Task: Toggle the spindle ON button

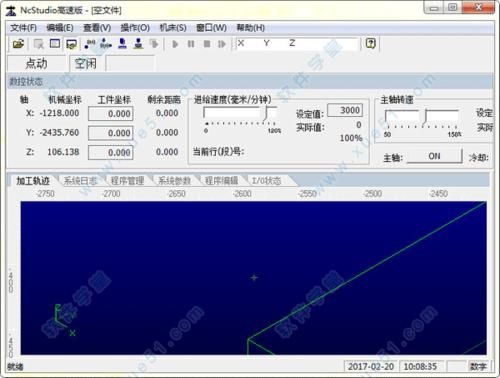Action: tap(434, 156)
